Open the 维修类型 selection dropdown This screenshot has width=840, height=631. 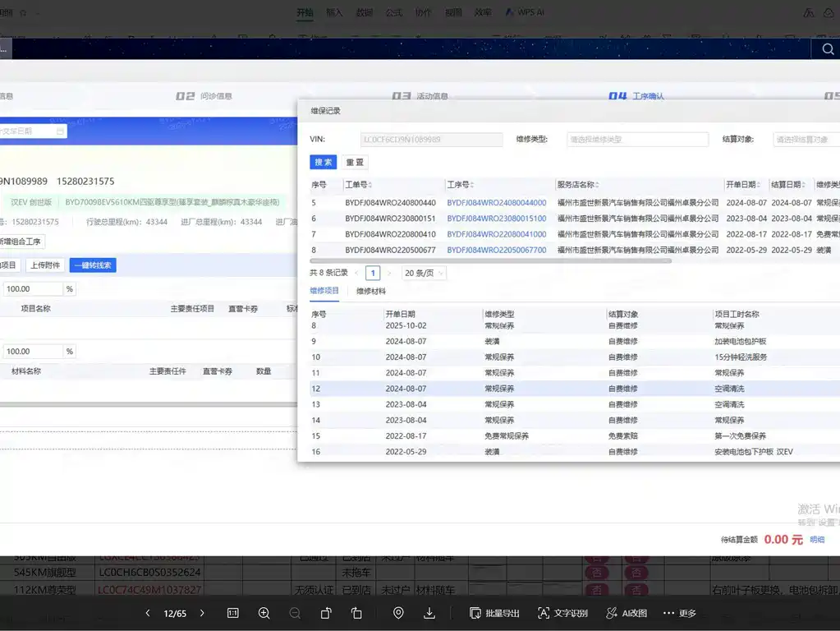point(637,140)
